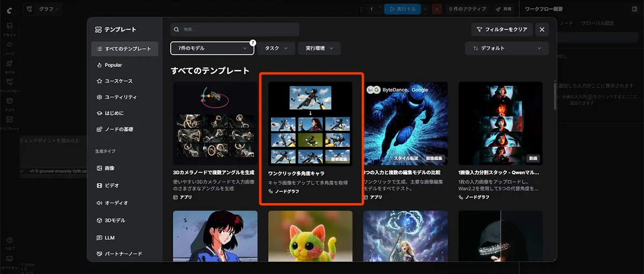Open the 1画像入力分割スタック Qwen template

coord(501,142)
